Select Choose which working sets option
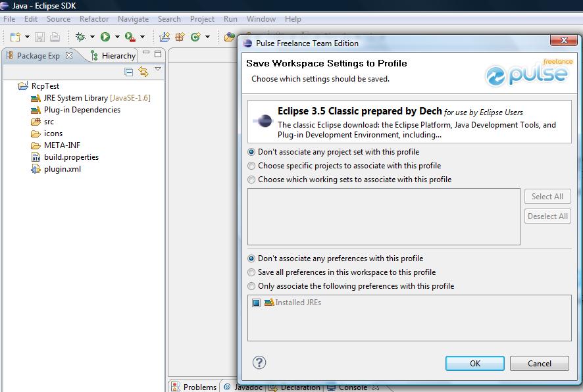 click(251, 180)
